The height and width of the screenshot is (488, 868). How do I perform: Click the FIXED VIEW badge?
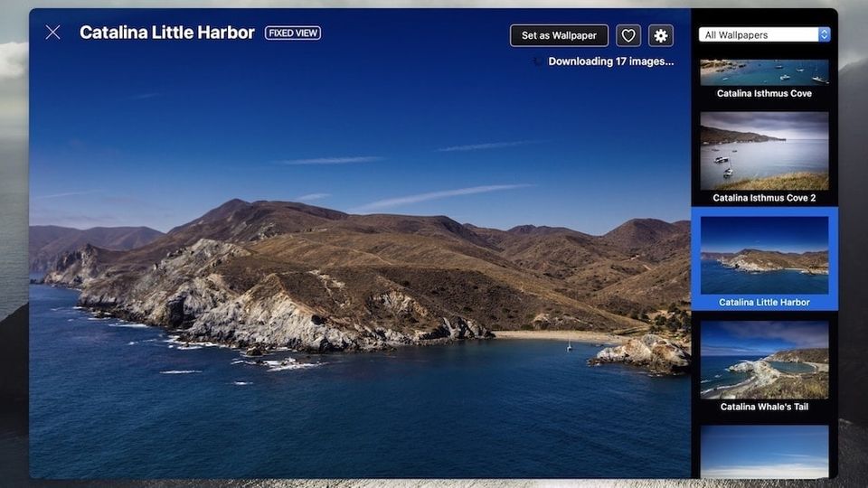pyautogui.click(x=293, y=33)
